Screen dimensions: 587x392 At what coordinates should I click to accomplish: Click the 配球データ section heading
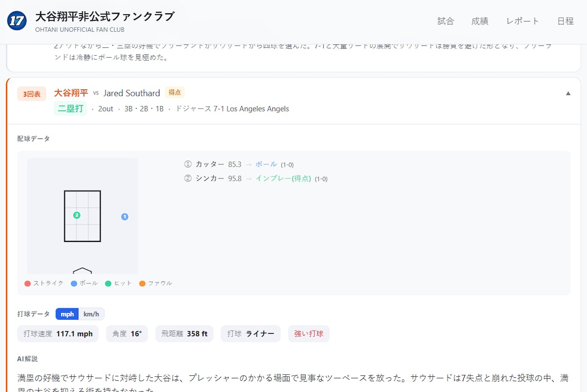(x=33, y=139)
